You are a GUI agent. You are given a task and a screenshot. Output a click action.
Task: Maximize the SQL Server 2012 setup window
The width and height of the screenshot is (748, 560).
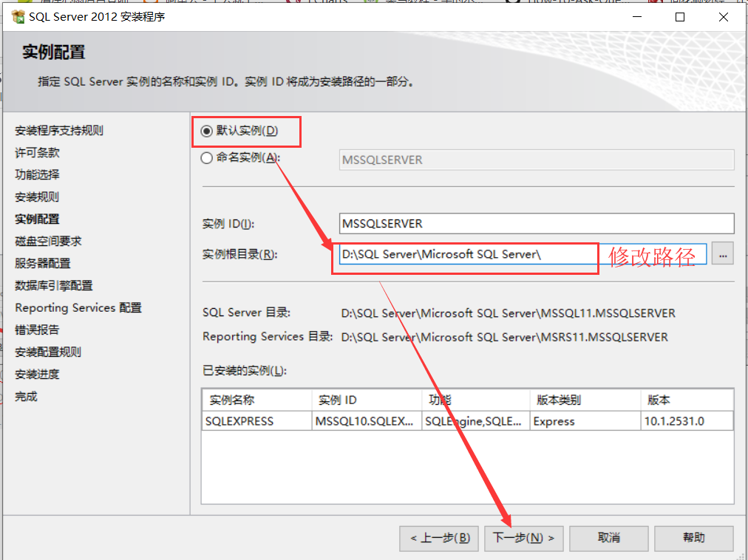[680, 17]
